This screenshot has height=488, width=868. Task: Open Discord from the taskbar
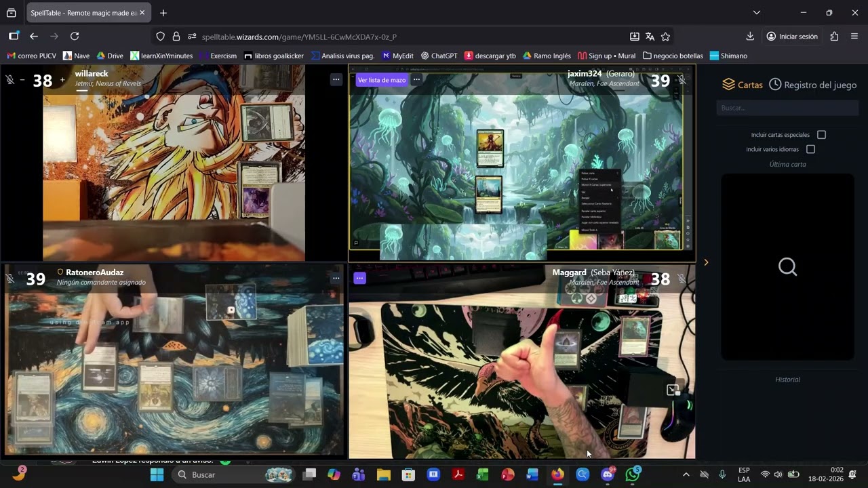(x=608, y=474)
